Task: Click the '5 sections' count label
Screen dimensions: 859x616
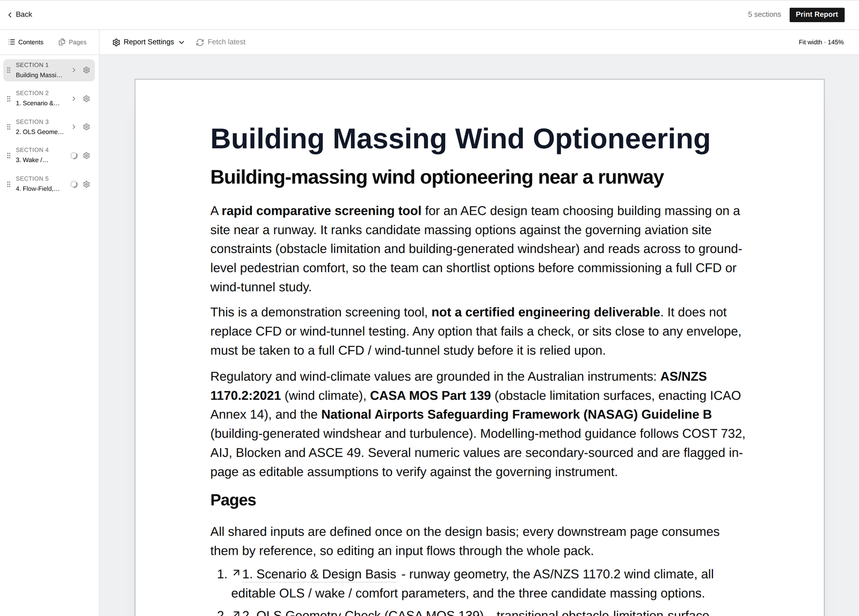Action: pyautogui.click(x=764, y=15)
